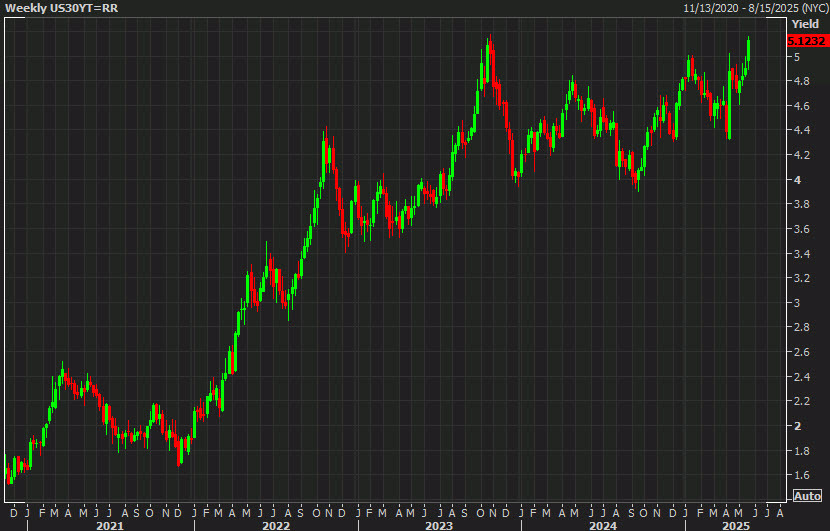The width and height of the screenshot is (830, 531).
Task: Click the Weekly US30YT=RR chart title
Action: 61,8
